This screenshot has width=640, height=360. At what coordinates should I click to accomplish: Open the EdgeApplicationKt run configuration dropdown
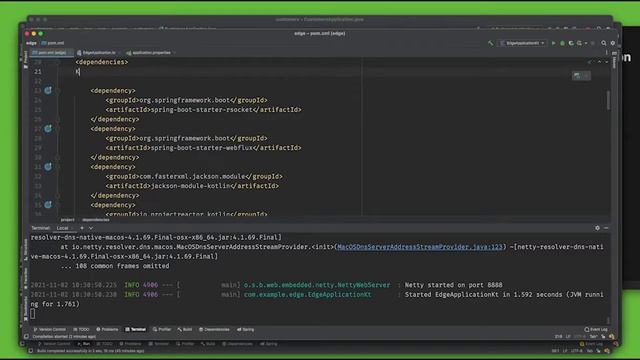(x=522, y=43)
